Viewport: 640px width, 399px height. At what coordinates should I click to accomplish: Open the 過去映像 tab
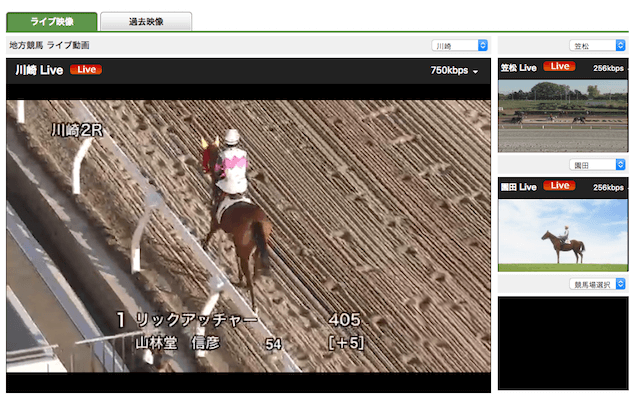(146, 22)
